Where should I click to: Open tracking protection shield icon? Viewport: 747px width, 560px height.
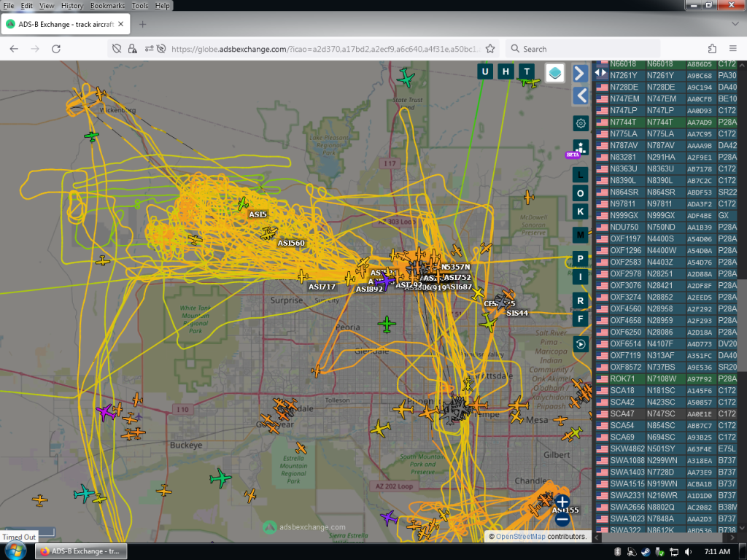click(x=117, y=49)
